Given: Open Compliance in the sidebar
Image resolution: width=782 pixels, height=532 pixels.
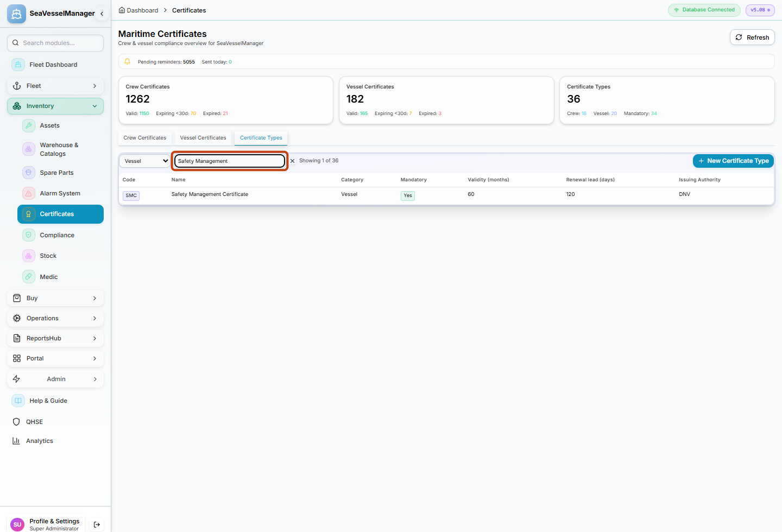Looking at the screenshot, I should (60, 235).
